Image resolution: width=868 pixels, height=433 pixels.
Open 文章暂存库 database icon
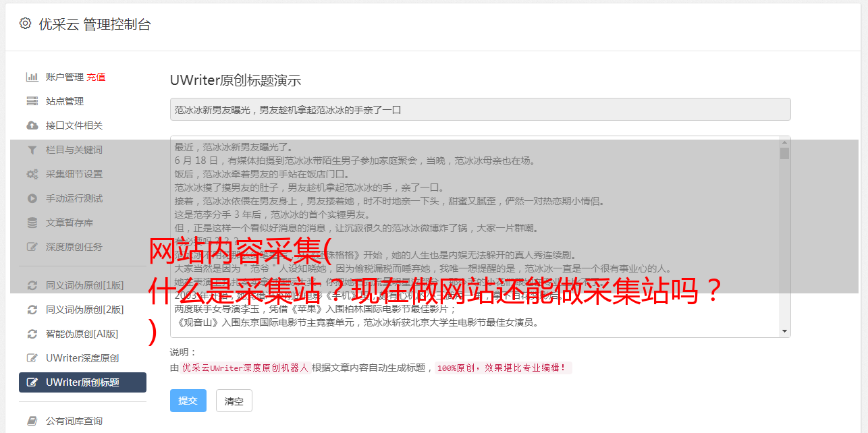[32, 223]
